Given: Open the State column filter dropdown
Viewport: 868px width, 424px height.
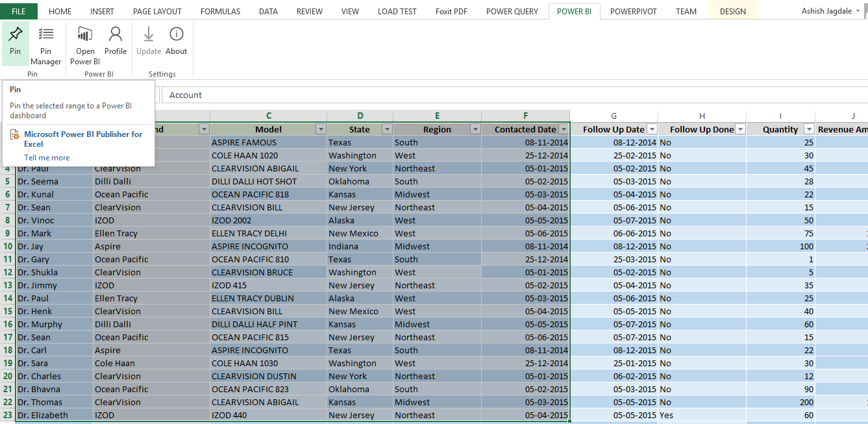Looking at the screenshot, I should pyautogui.click(x=387, y=129).
